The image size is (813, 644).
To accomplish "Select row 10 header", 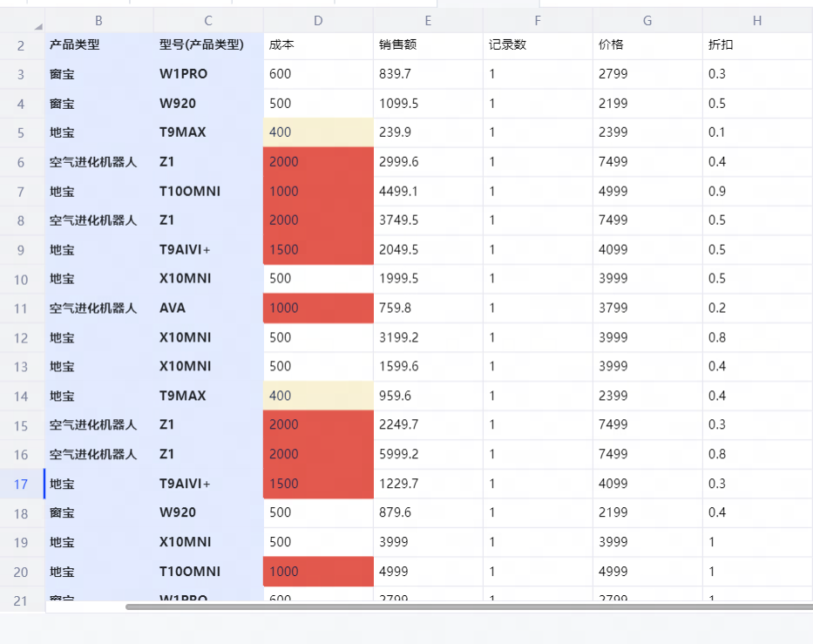I will [22, 279].
